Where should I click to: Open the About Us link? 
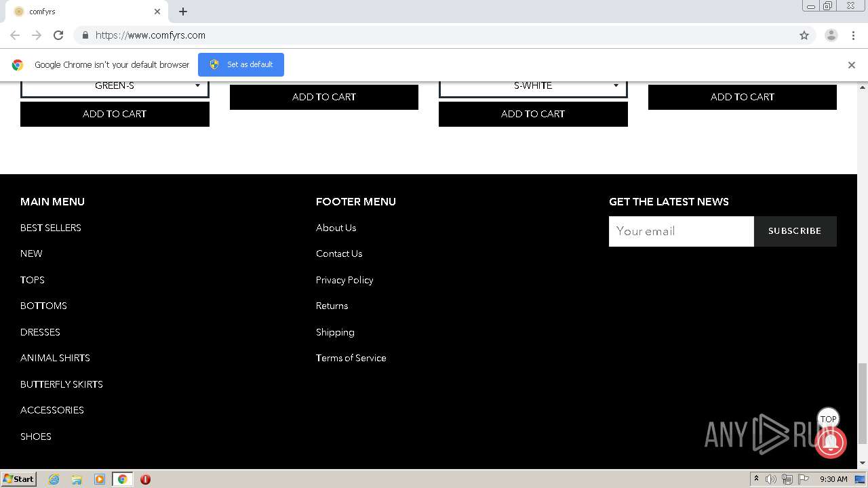click(x=336, y=228)
